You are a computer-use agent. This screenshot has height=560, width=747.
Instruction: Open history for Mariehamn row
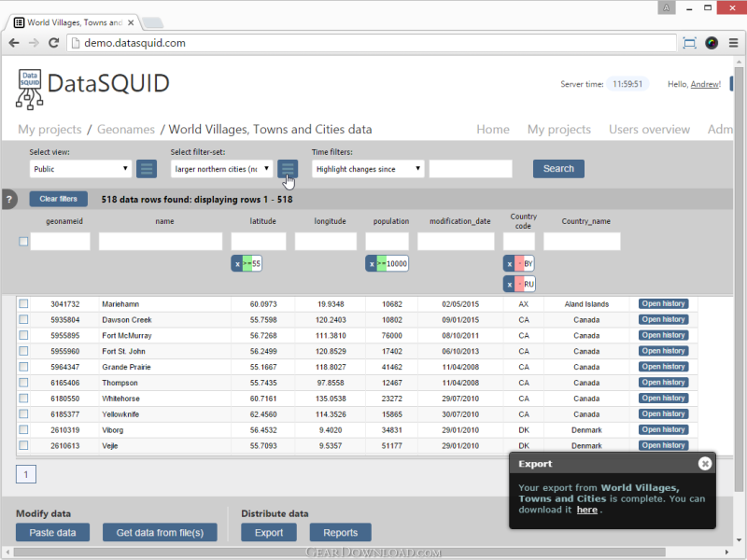[663, 303]
